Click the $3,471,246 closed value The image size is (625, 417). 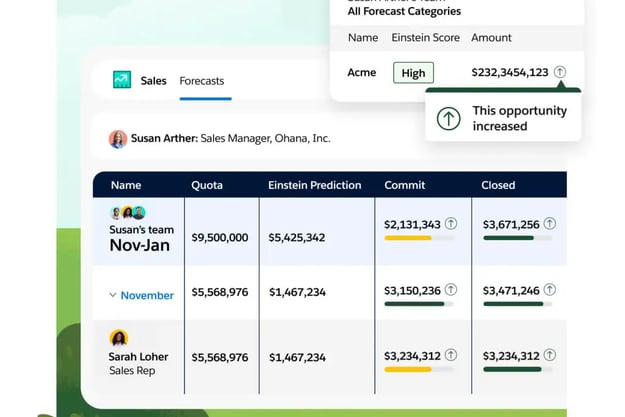(x=511, y=291)
